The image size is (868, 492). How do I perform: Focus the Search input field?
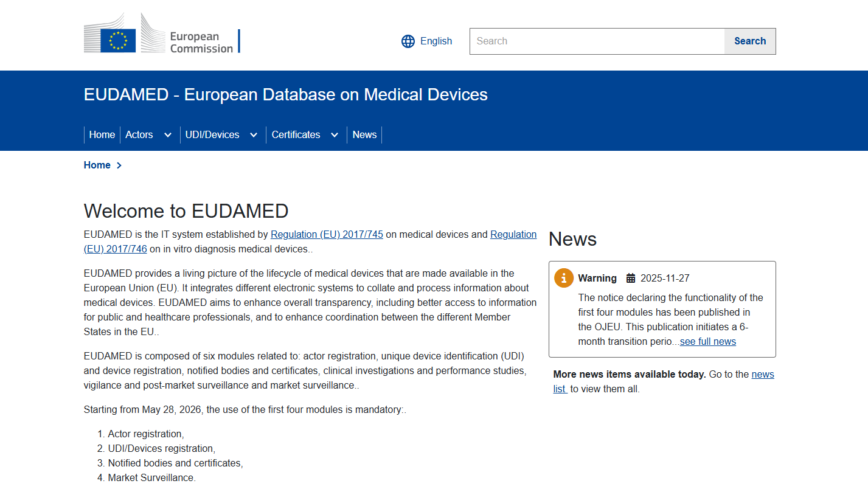(597, 41)
